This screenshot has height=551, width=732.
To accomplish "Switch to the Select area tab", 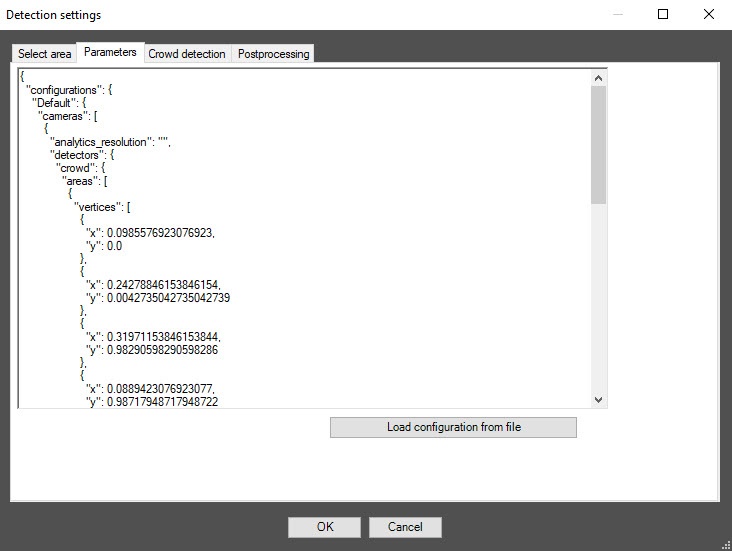I will [44, 54].
